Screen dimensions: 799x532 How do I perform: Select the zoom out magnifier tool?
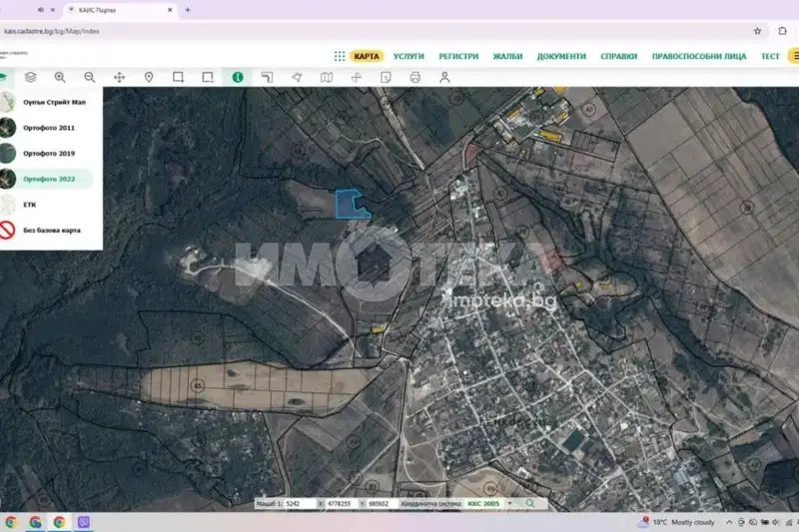[90, 77]
